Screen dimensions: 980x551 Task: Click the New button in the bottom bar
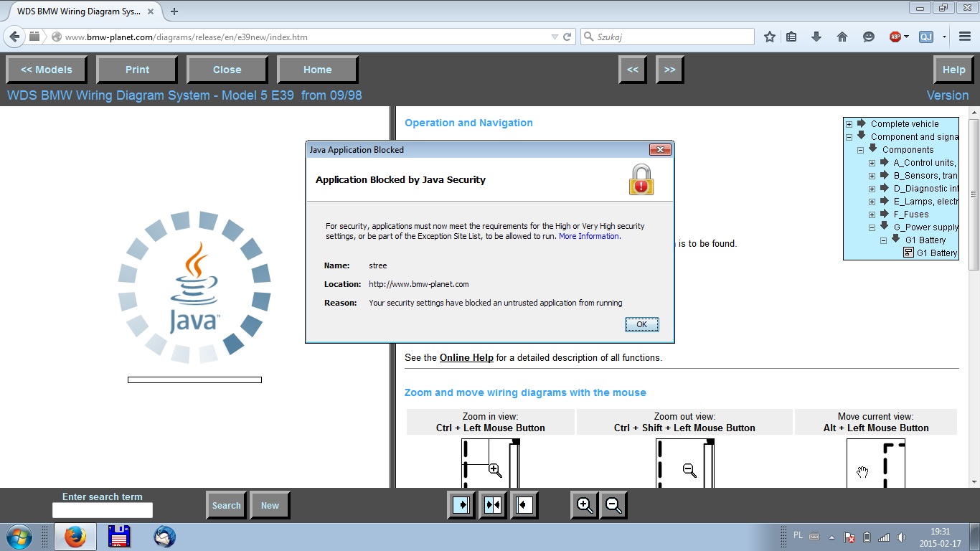270,505
